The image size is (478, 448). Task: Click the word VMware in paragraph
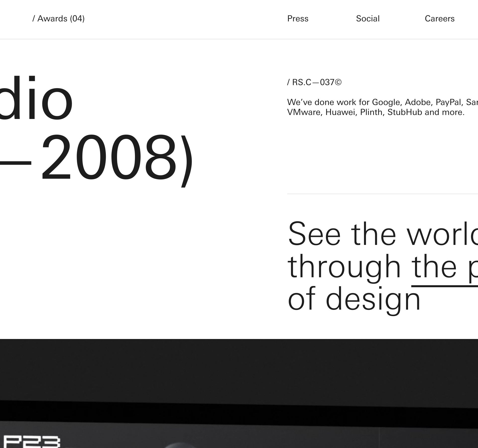pyautogui.click(x=303, y=112)
